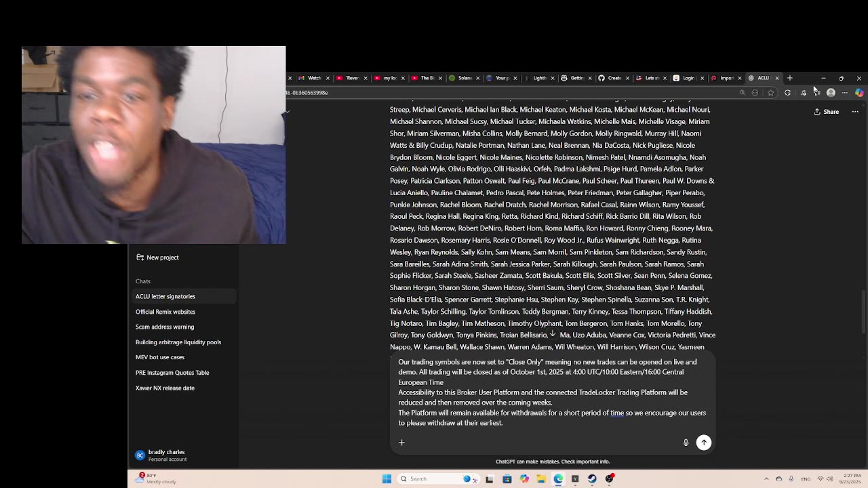Click the taskbar Search box
The image size is (868, 488).
(437, 479)
